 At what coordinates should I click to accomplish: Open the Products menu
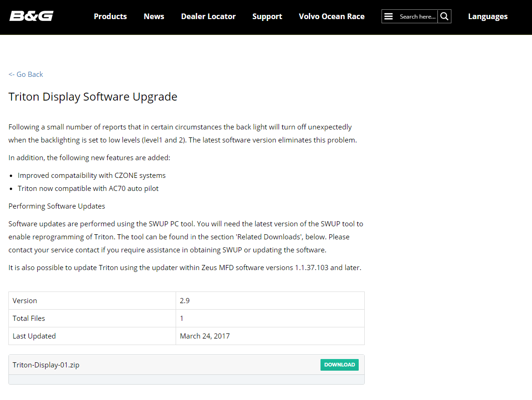[110, 16]
